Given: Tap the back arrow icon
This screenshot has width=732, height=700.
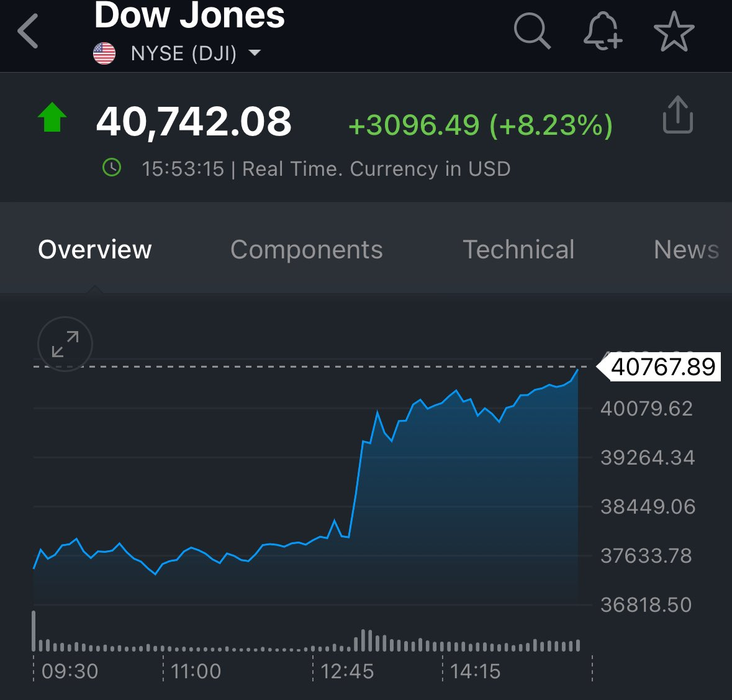Looking at the screenshot, I should (x=29, y=31).
